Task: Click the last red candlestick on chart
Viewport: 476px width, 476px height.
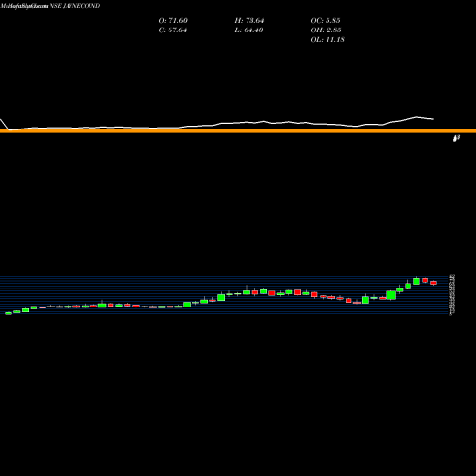Action: [x=434, y=283]
